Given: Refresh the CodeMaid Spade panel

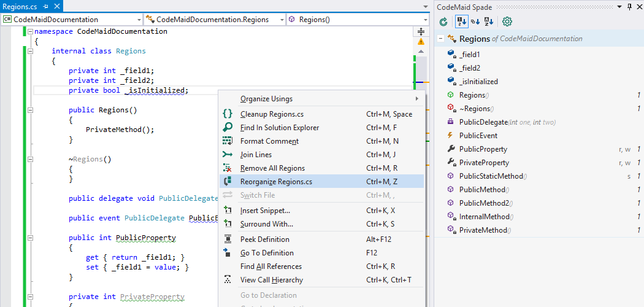Looking at the screenshot, I should (x=443, y=21).
